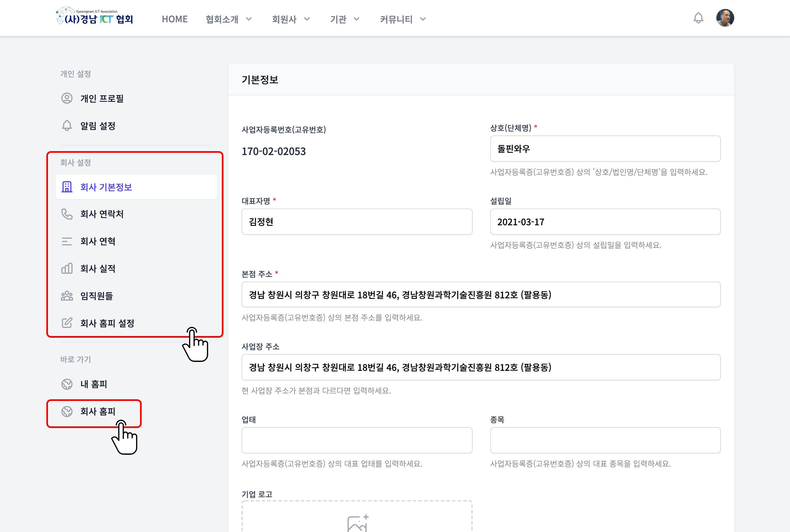Click the 임직원들 people group icon
Image resolution: width=790 pixels, height=532 pixels.
tap(67, 296)
